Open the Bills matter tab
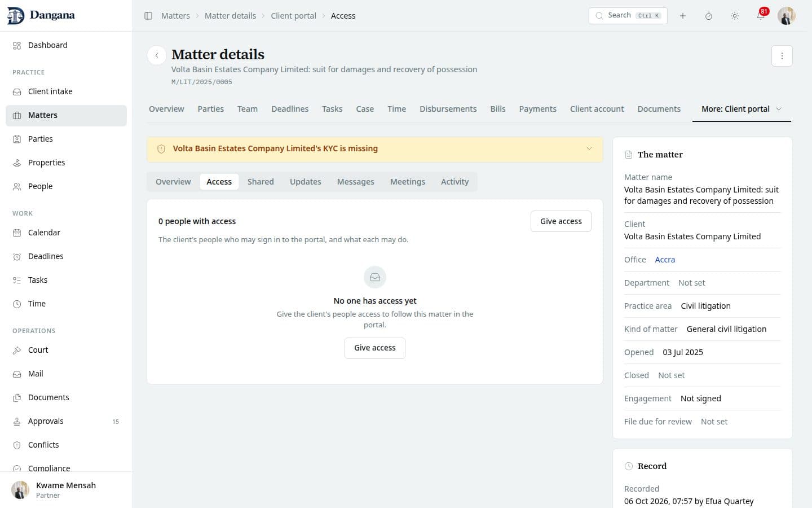The image size is (812, 508). click(x=498, y=109)
